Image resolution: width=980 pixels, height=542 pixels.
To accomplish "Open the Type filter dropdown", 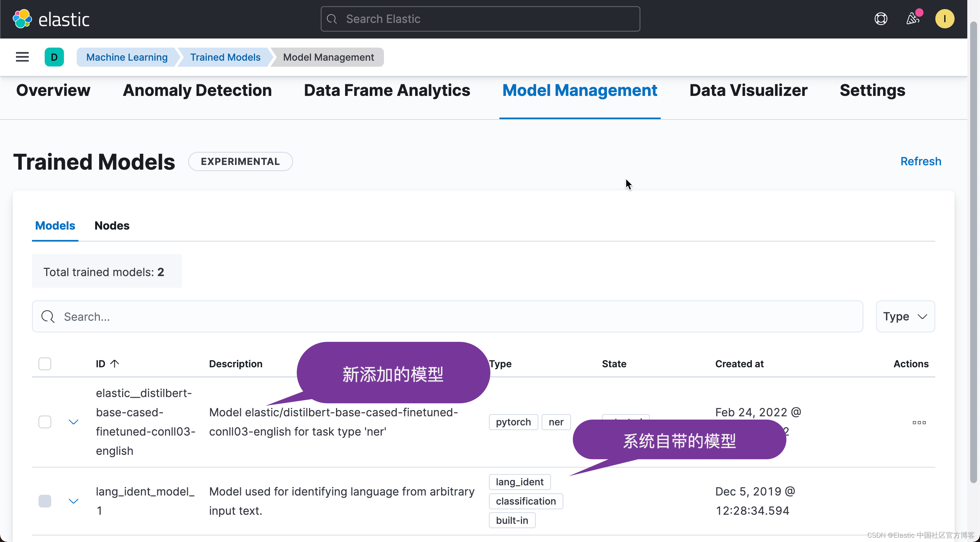I will (905, 316).
